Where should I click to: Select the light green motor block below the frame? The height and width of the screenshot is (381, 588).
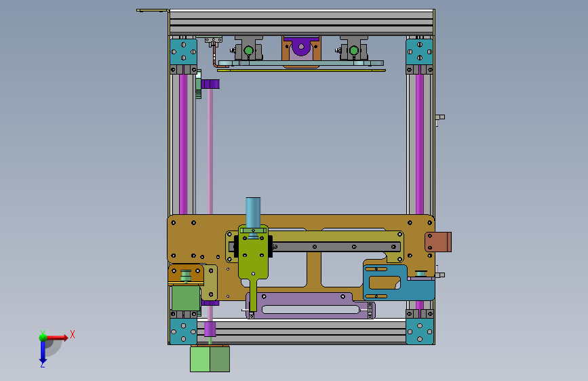tap(210, 359)
